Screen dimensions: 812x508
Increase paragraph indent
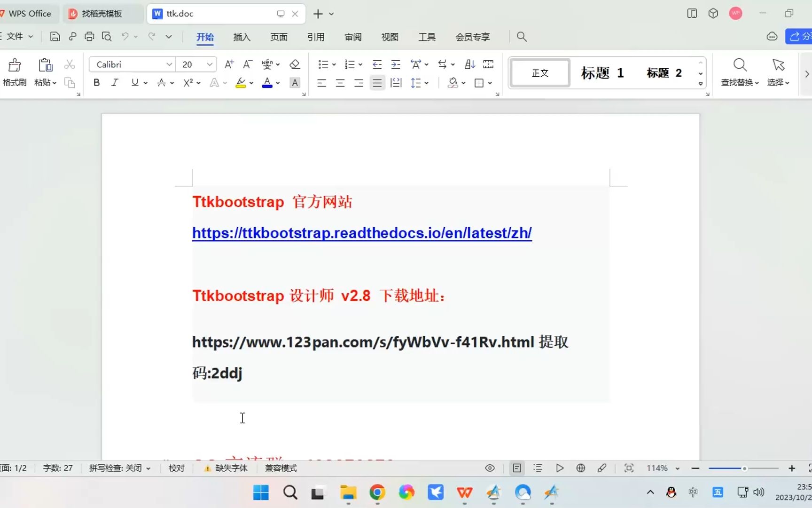click(x=396, y=64)
